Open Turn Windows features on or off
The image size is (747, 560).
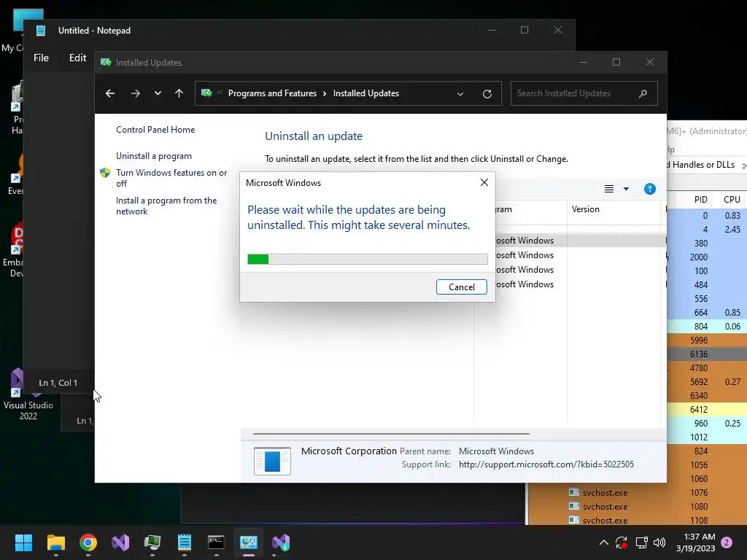tap(171, 178)
